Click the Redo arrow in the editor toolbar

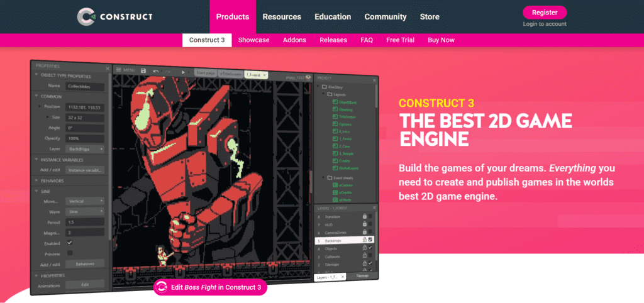tap(167, 72)
